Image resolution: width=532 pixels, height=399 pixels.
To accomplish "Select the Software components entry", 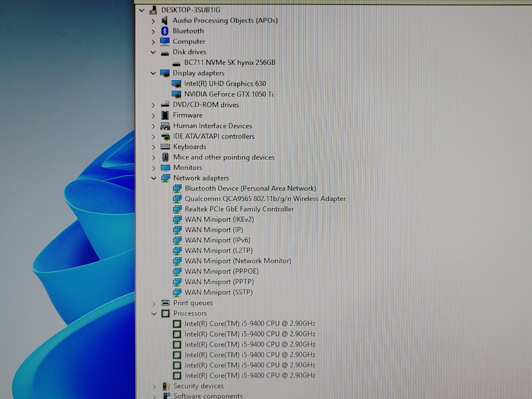I will [208, 395].
